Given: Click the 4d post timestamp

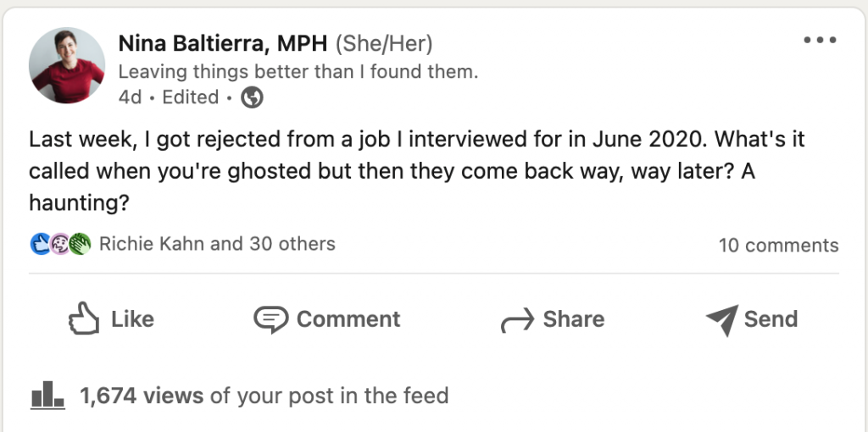Looking at the screenshot, I should point(130,97).
